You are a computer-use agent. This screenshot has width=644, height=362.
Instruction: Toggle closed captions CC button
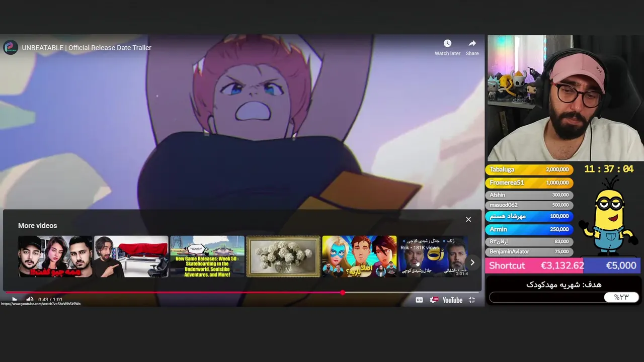tap(419, 300)
